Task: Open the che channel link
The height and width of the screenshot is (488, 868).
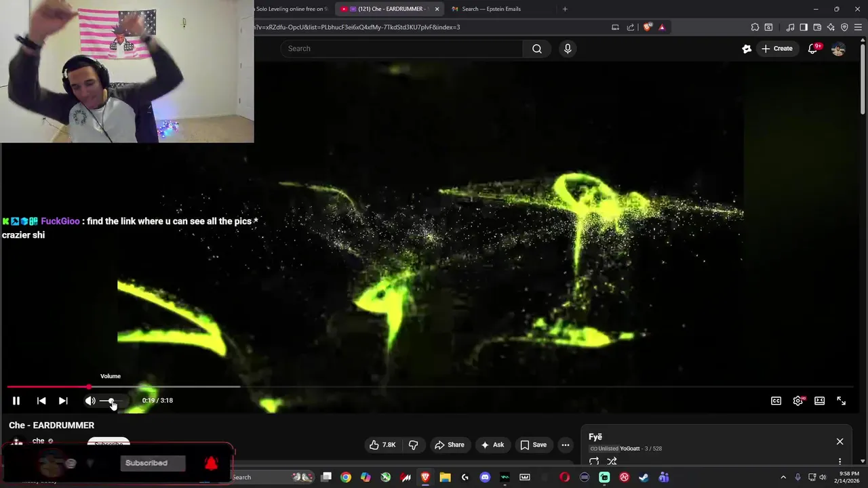Action: [x=38, y=441]
